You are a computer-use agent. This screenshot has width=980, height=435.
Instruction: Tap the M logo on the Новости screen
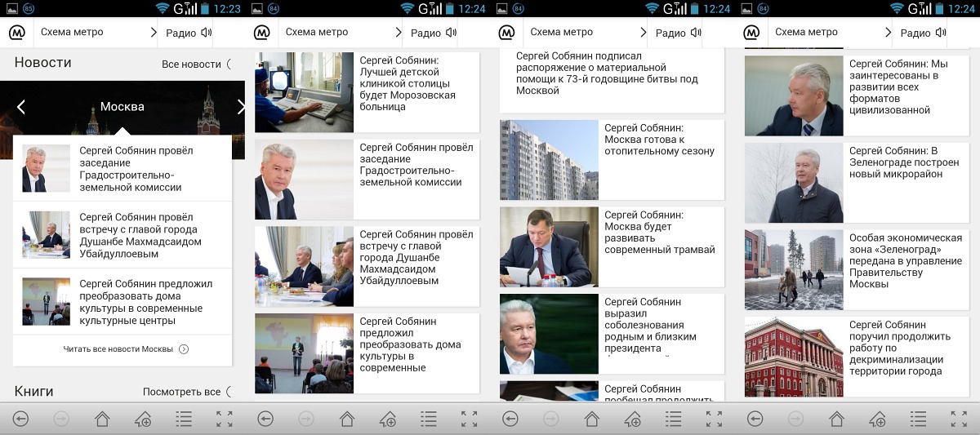(x=16, y=33)
